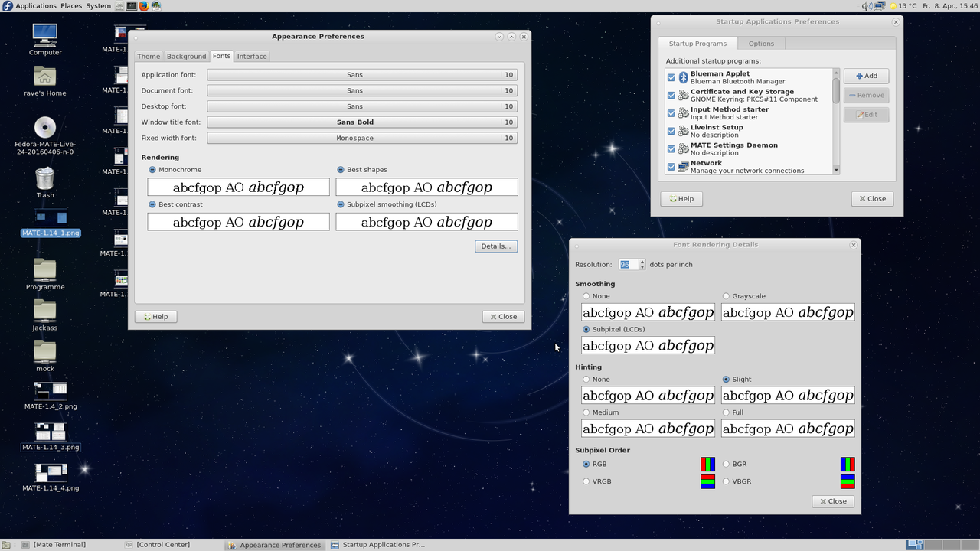This screenshot has height=551, width=980.
Task: Uncheck the Blueman Applet startup program
Action: pyautogui.click(x=671, y=78)
